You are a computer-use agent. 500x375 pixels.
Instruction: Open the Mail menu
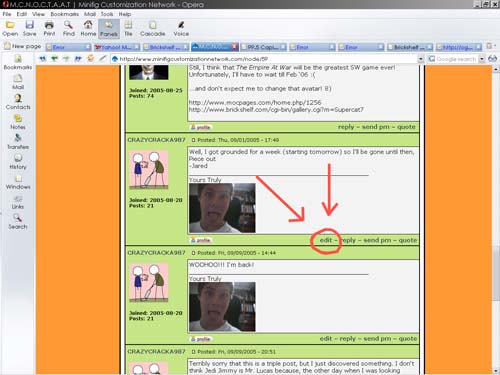pyautogui.click(x=90, y=14)
